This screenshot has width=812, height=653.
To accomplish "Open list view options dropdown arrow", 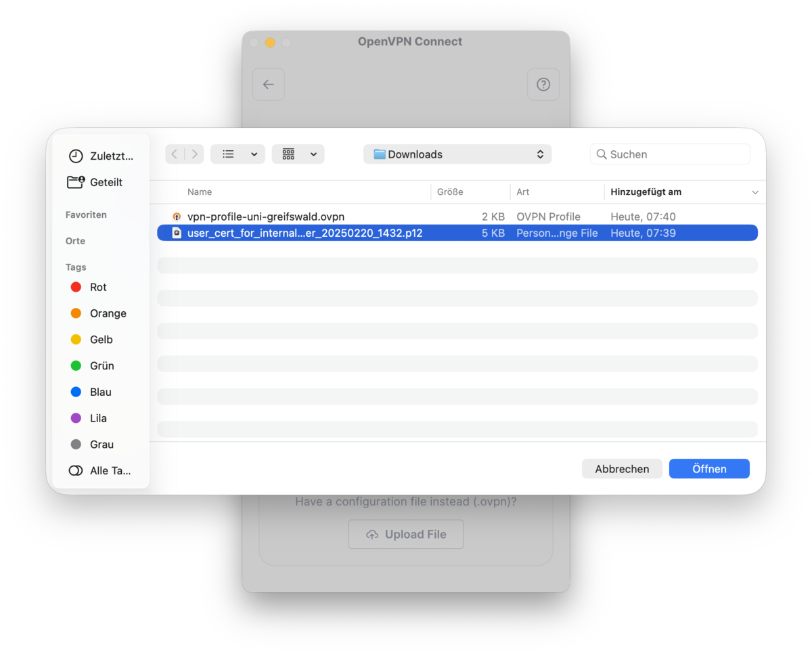I will pos(254,154).
